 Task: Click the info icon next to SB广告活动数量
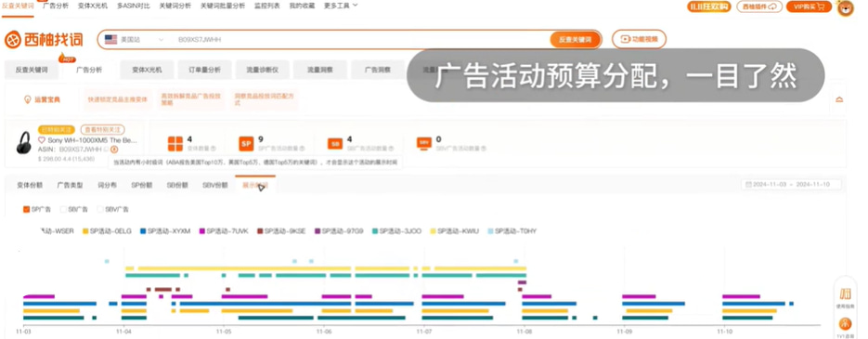pyautogui.click(x=391, y=149)
